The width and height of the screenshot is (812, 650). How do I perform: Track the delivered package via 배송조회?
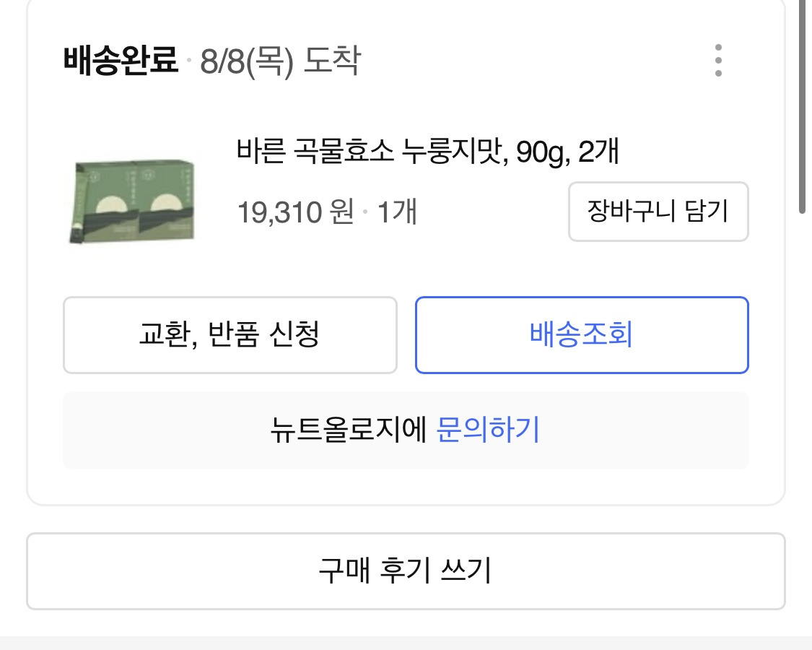click(581, 334)
